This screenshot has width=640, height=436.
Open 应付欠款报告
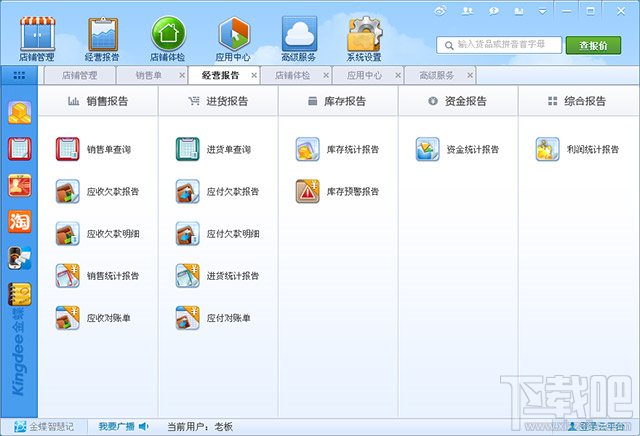pos(218,191)
